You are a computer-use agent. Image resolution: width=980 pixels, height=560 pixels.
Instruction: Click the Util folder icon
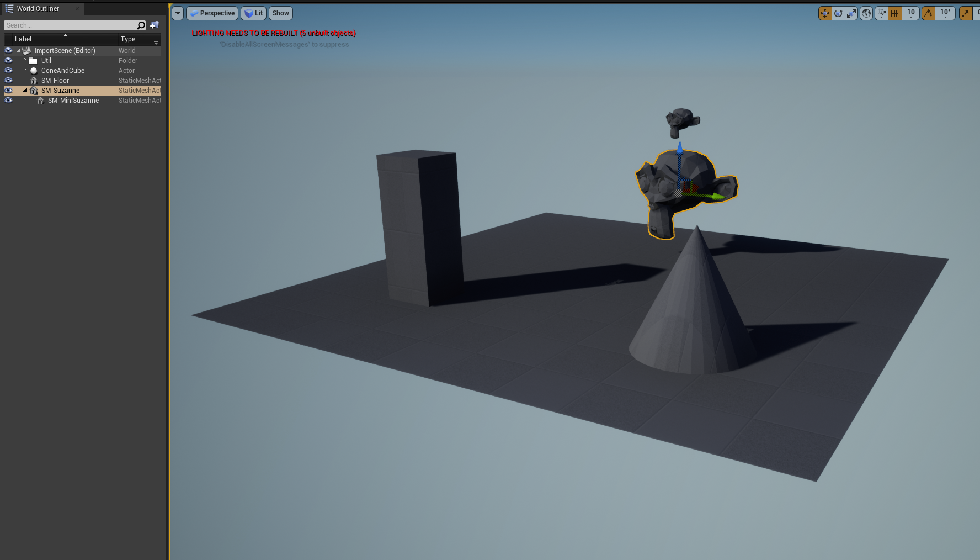coord(33,61)
